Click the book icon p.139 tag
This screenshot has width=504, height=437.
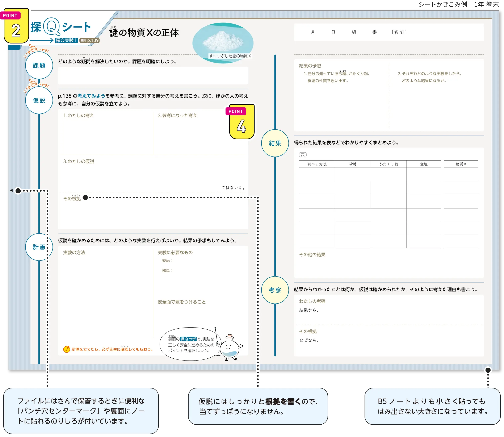[89, 40]
